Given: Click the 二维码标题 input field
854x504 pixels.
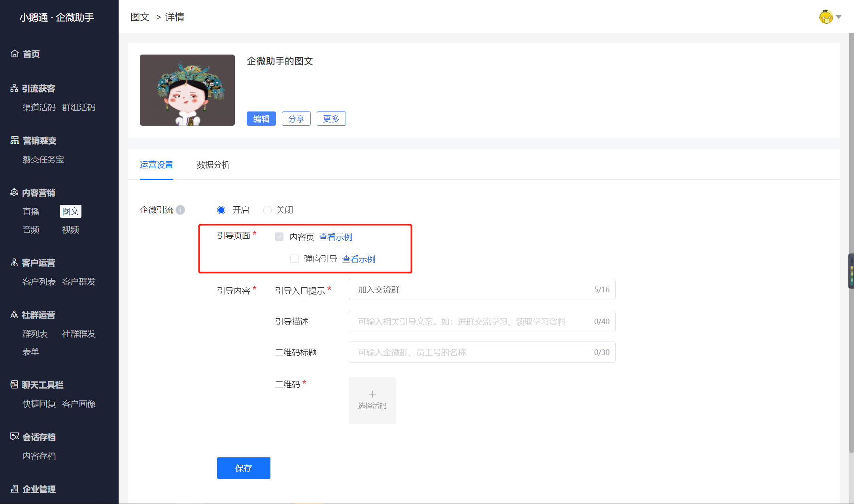Looking at the screenshot, I should pyautogui.click(x=482, y=352).
